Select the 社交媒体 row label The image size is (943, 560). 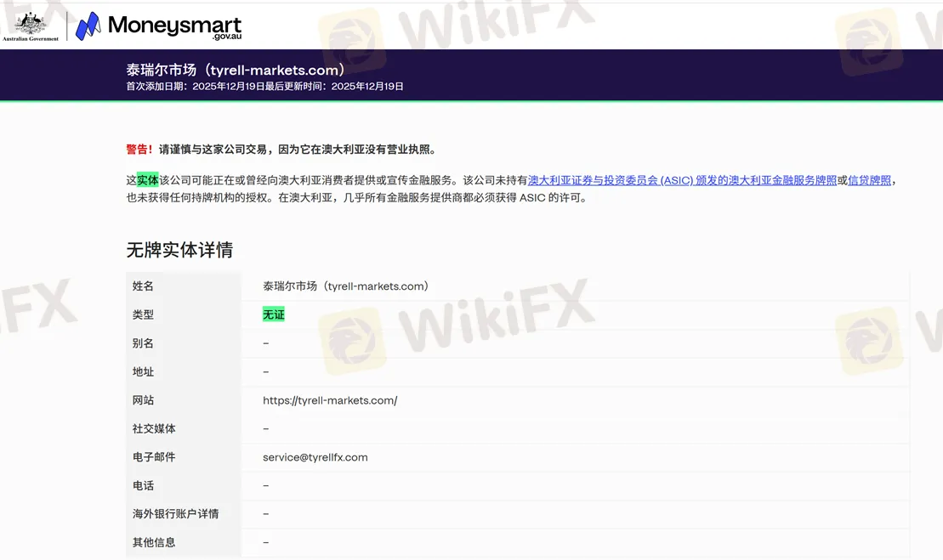coord(154,429)
